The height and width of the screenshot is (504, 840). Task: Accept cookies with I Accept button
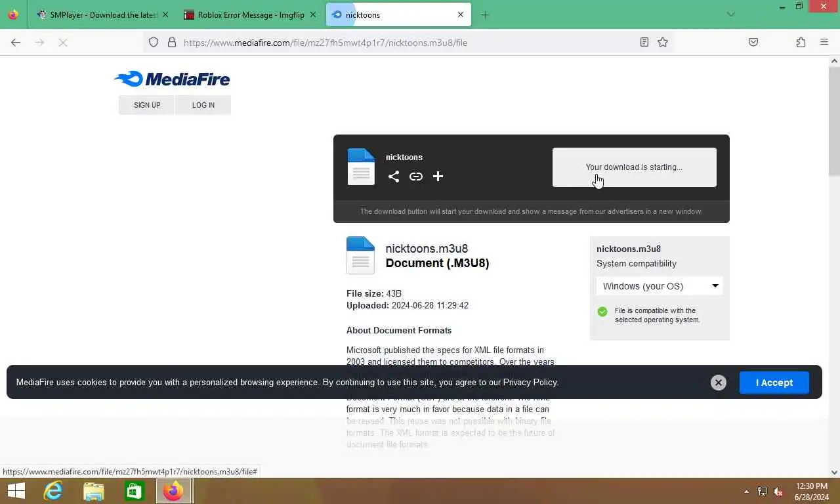coord(774,383)
